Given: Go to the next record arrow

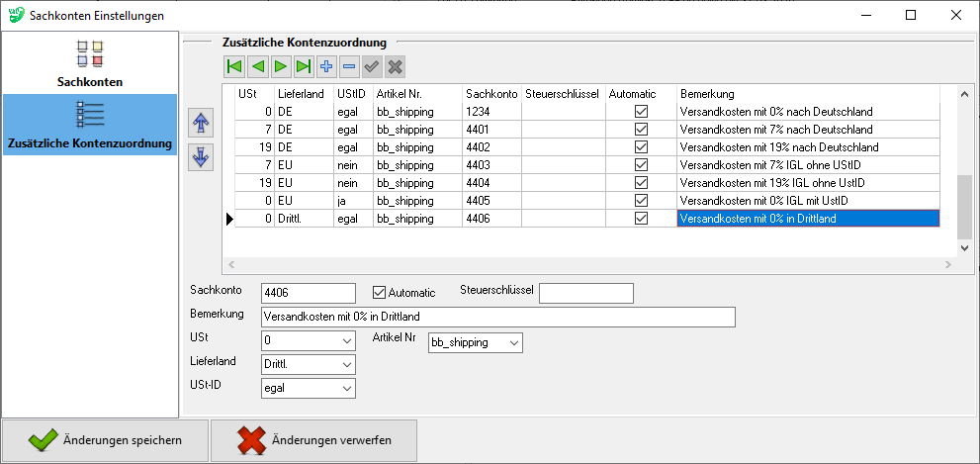Looking at the screenshot, I should pos(280,66).
